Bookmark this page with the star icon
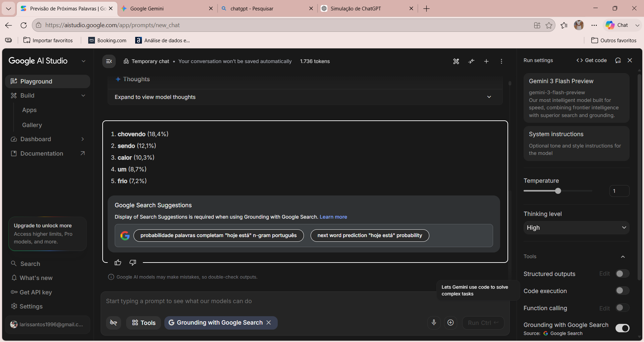 pyautogui.click(x=549, y=25)
